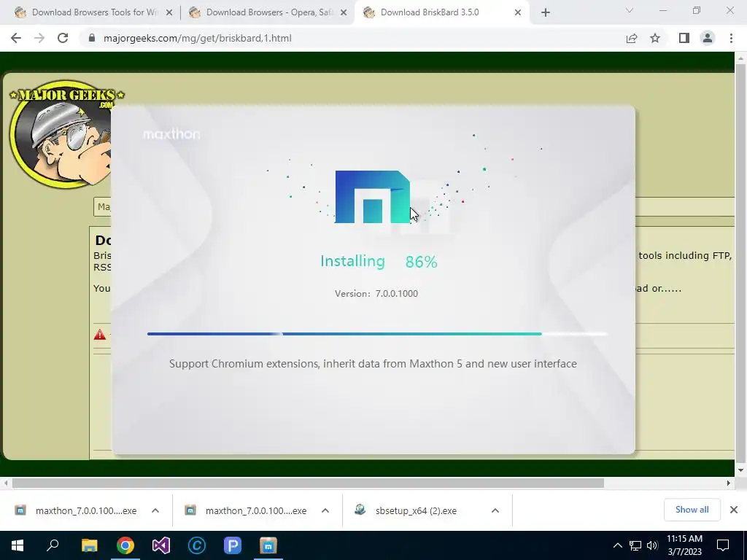Open Windows Start menu

(x=18, y=545)
